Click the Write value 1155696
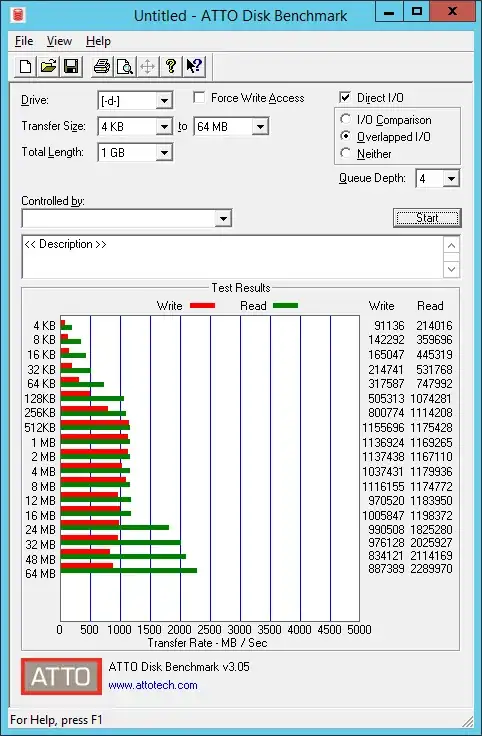Screen dimensions: 482x736 coord(383,428)
